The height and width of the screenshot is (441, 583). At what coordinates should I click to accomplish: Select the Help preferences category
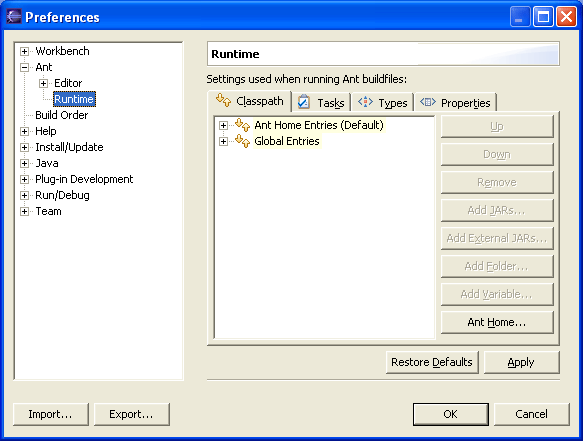point(46,131)
